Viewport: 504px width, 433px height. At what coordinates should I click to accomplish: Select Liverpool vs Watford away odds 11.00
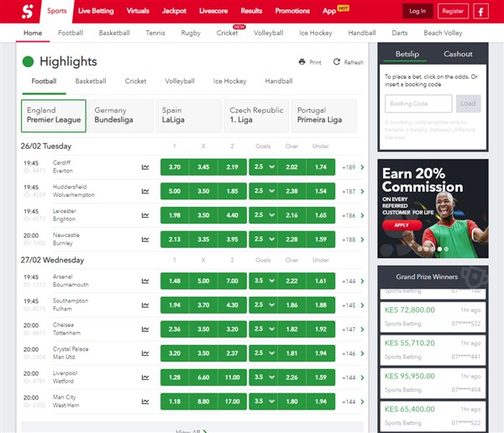point(233,378)
